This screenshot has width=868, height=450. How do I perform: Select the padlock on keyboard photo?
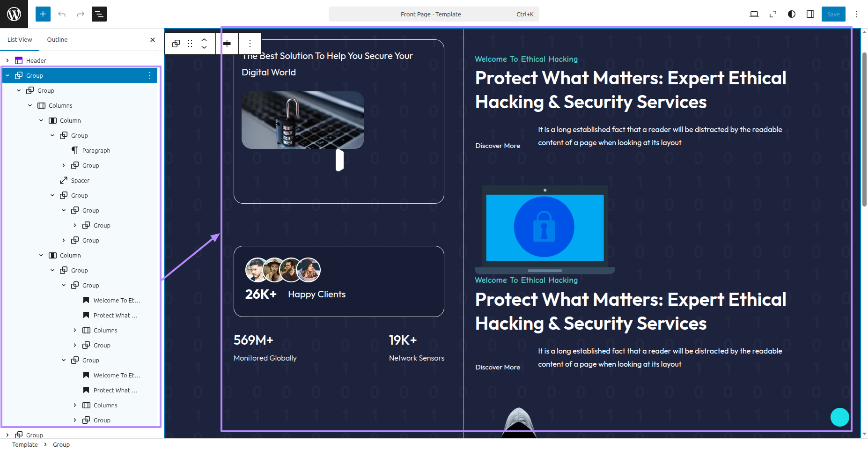point(303,120)
